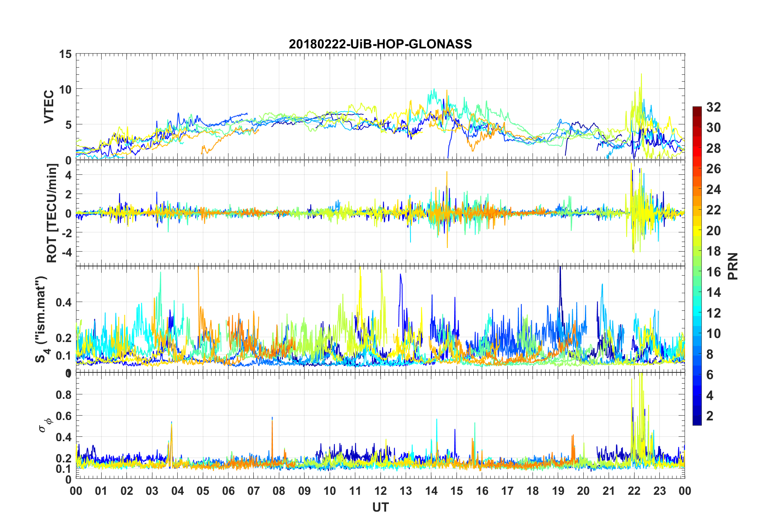Screen dimensions: 761x532
Task: Click inside the sigma-phi plot panel
Action: click(x=380, y=425)
